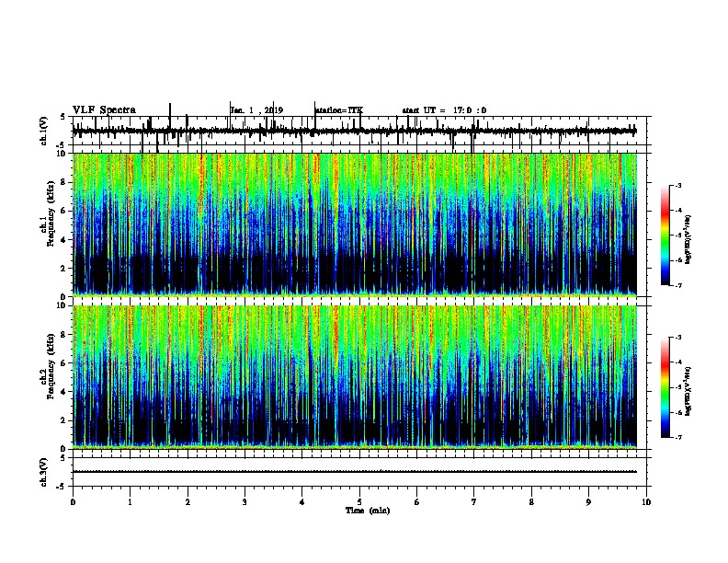728x563 pixels.
Task: Click the "-5" volt tick of ch.1 waveform
Action: point(62,145)
